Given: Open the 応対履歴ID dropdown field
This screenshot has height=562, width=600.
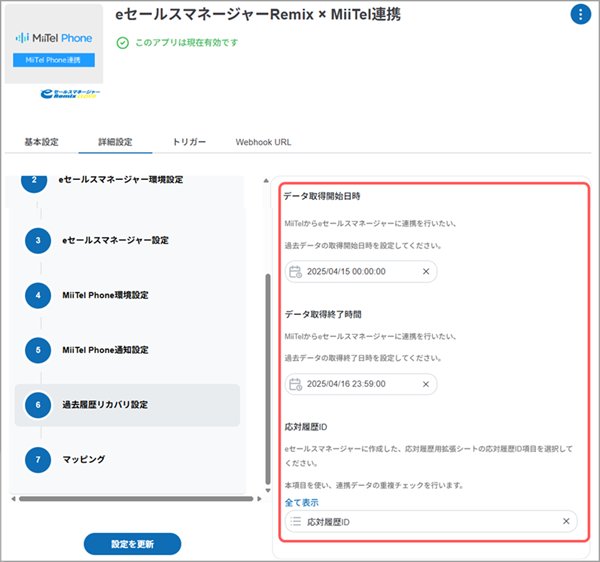Looking at the screenshot, I should click(x=430, y=521).
